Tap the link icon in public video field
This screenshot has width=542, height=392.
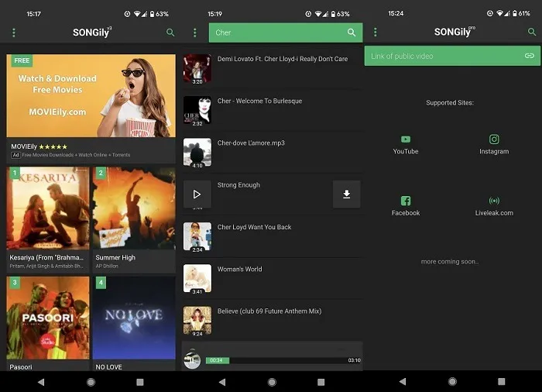(x=529, y=56)
